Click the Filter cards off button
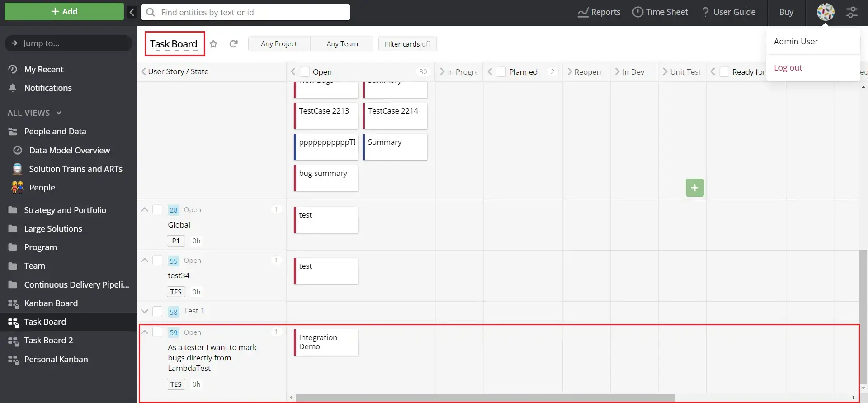The width and height of the screenshot is (868, 403). coord(407,44)
